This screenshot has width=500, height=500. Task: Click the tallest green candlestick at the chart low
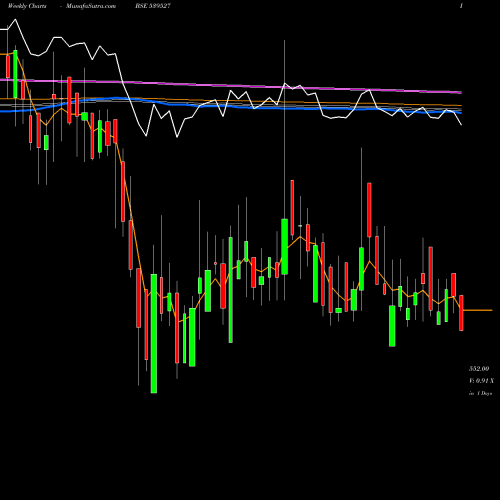point(154,333)
